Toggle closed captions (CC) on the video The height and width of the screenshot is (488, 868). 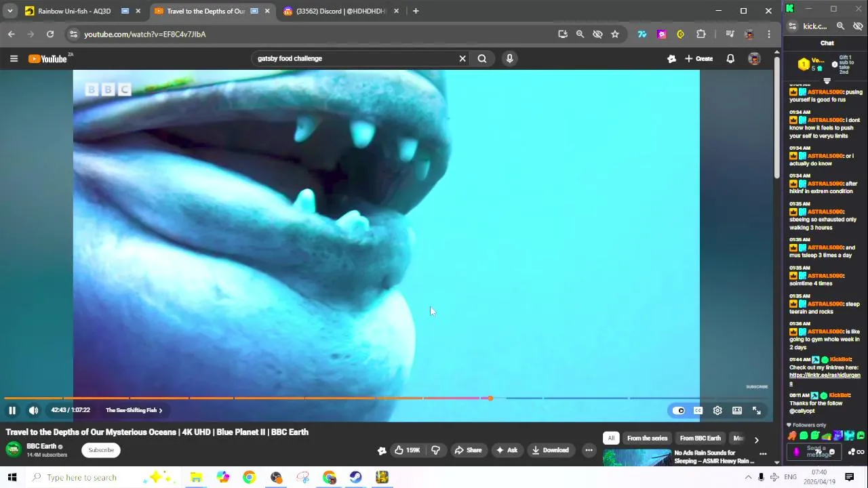coord(698,410)
